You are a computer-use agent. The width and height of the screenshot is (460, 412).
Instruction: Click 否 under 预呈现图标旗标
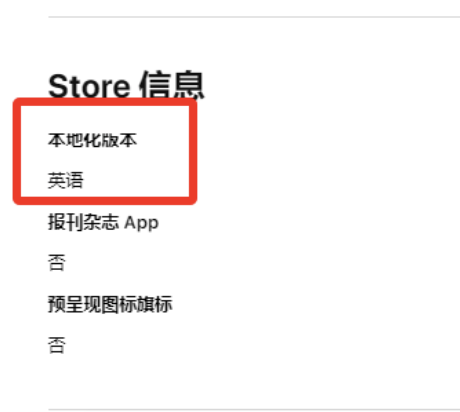57,345
